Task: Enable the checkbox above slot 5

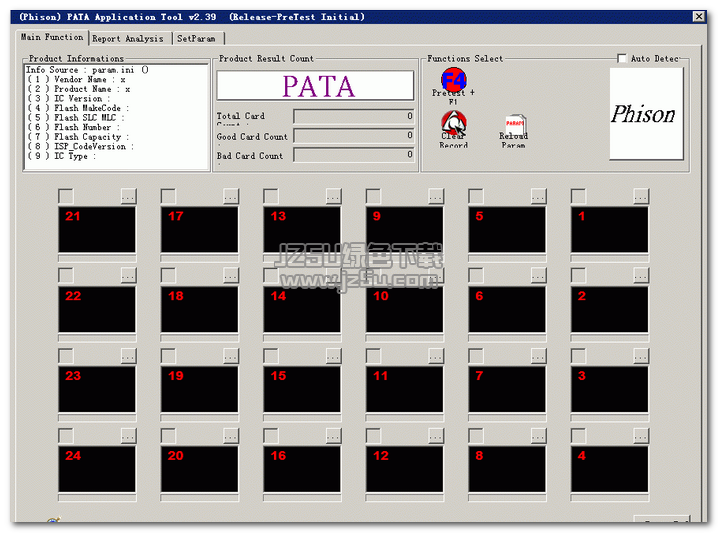Action: pos(476,196)
